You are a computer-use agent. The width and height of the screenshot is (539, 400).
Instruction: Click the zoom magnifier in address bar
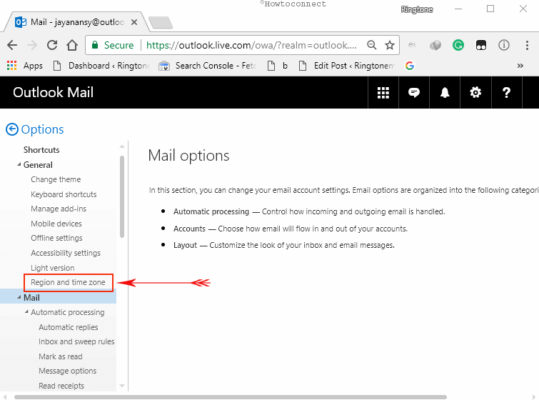tap(372, 45)
